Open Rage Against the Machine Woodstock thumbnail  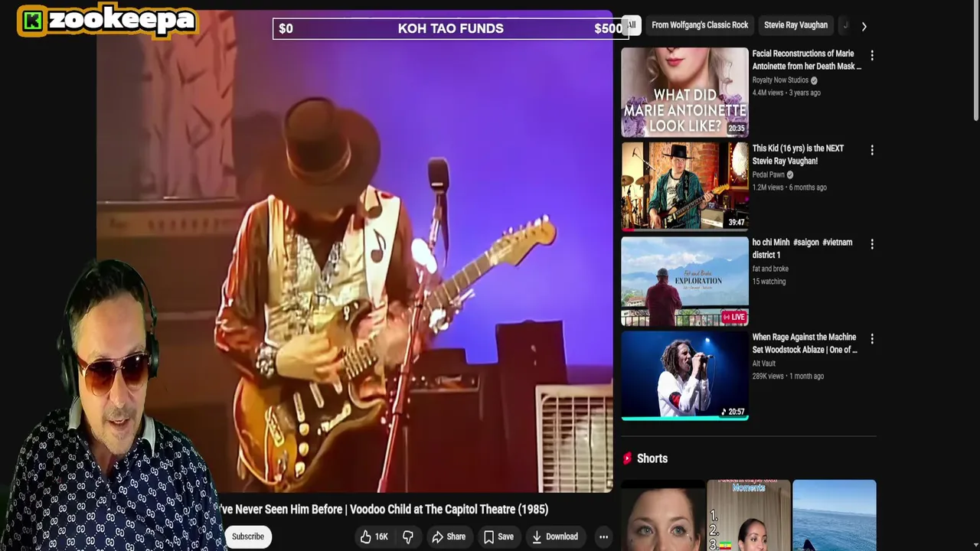pos(684,375)
